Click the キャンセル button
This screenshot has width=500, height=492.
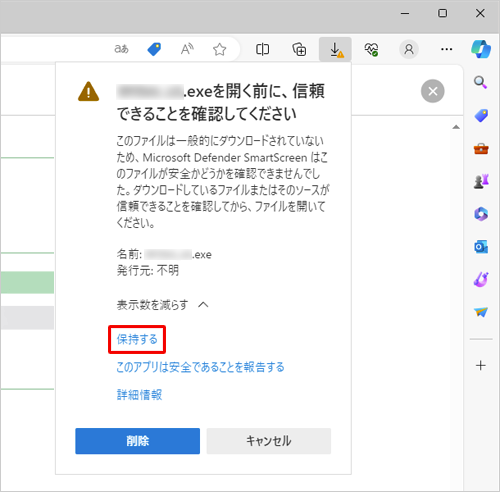coord(269,441)
